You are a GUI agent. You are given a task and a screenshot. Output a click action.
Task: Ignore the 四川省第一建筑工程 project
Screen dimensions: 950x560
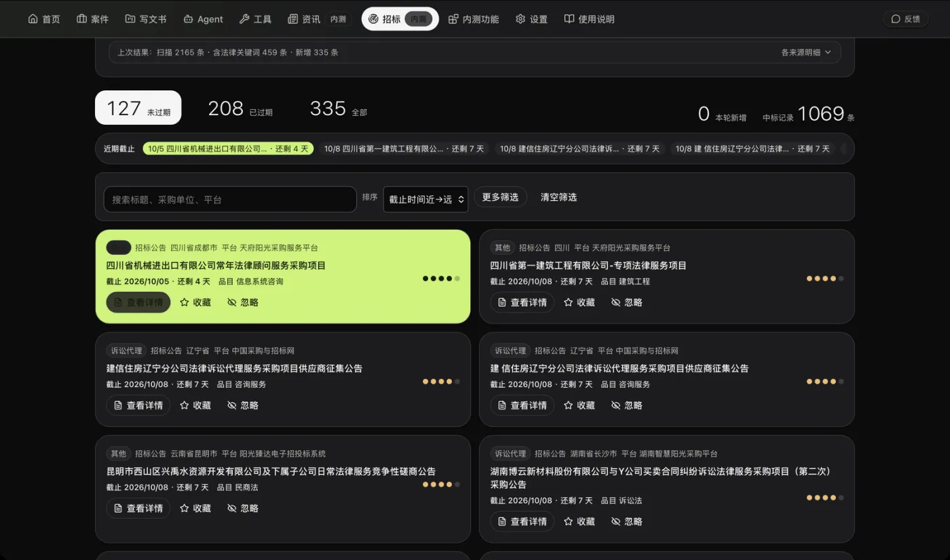click(x=627, y=302)
